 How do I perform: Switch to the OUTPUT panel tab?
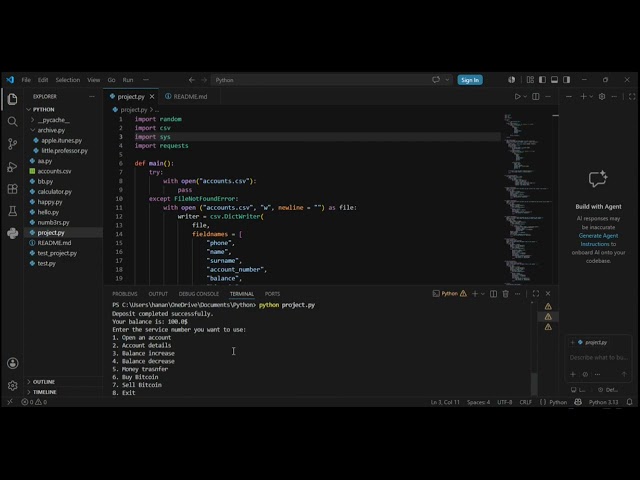point(158,294)
